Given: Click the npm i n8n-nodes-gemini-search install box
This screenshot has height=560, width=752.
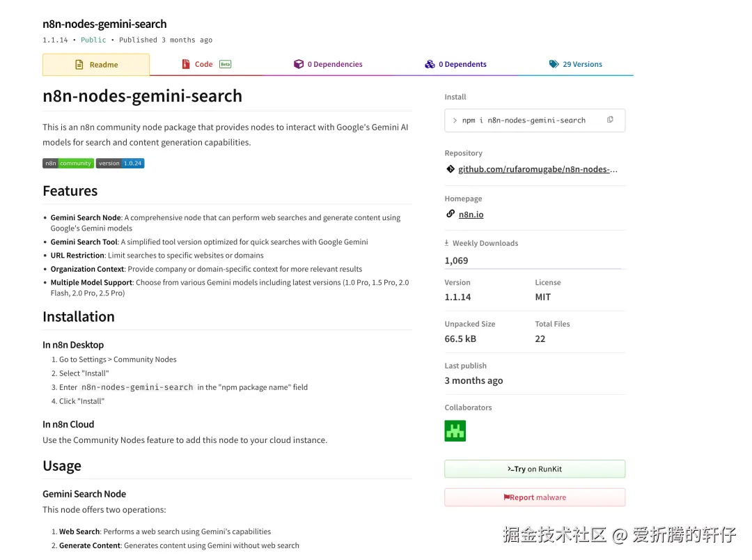Looking at the screenshot, I should [535, 120].
